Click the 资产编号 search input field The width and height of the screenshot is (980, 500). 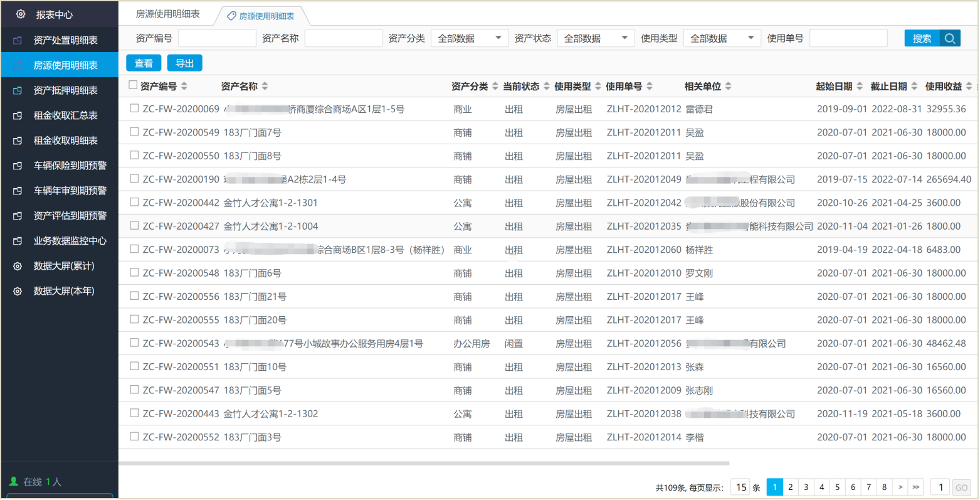click(x=217, y=38)
